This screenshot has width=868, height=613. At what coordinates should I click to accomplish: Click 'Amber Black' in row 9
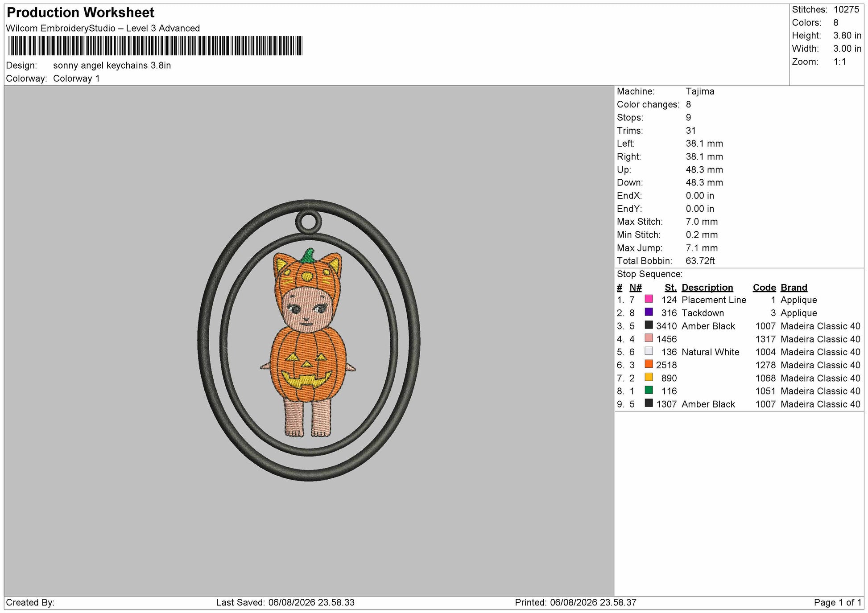coord(708,404)
